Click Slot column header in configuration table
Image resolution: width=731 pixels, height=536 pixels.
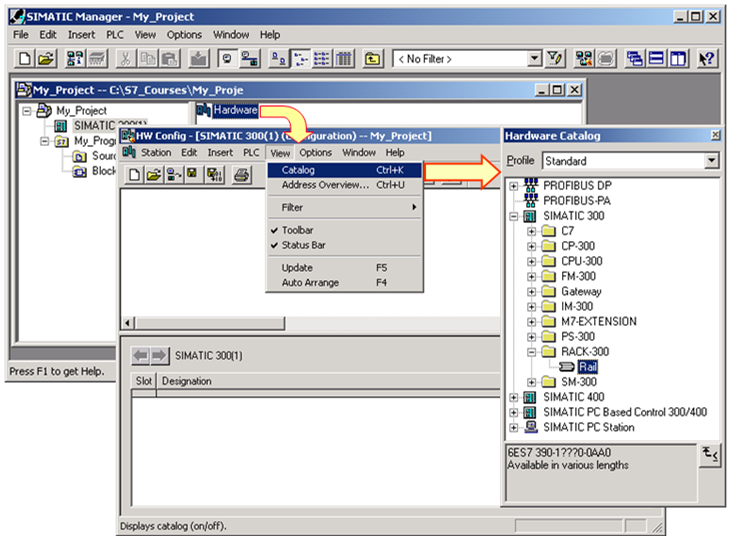(x=144, y=381)
